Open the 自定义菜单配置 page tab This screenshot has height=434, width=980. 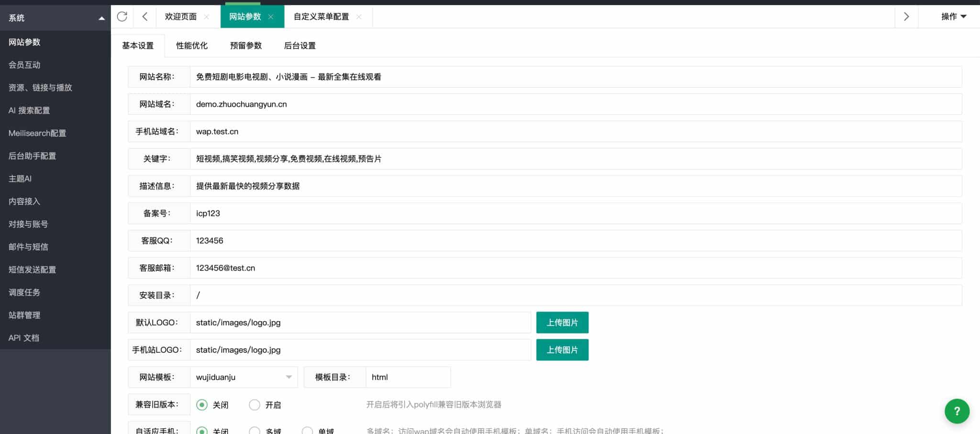tap(322, 17)
